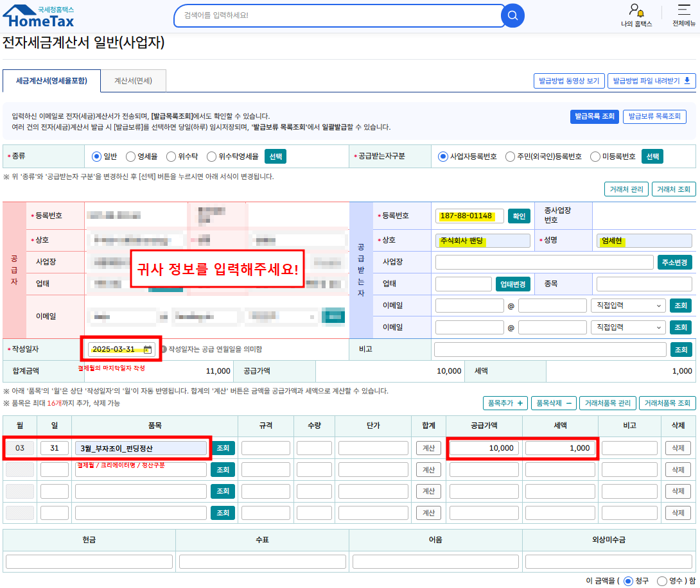Screen dimensions: 700x588
Task: Expand first email 직접입력 dropdown
Action: click(x=627, y=306)
